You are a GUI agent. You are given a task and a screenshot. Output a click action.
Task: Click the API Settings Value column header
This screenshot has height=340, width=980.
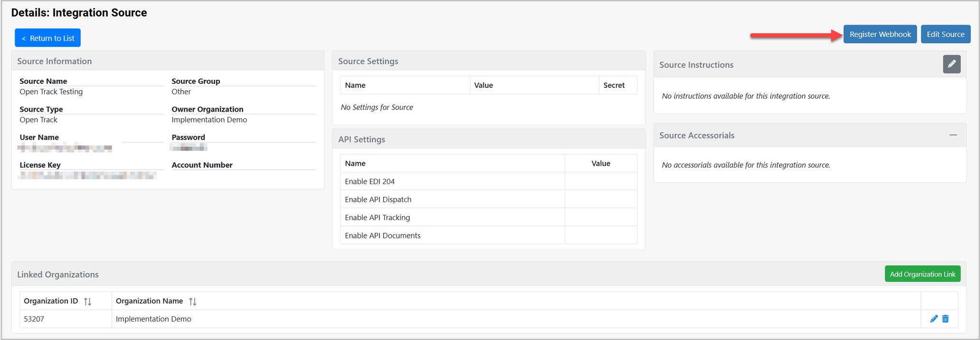601,163
